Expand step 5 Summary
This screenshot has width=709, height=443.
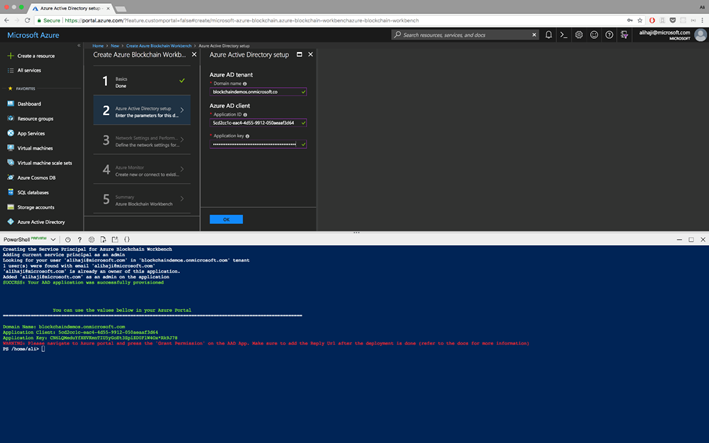click(142, 199)
